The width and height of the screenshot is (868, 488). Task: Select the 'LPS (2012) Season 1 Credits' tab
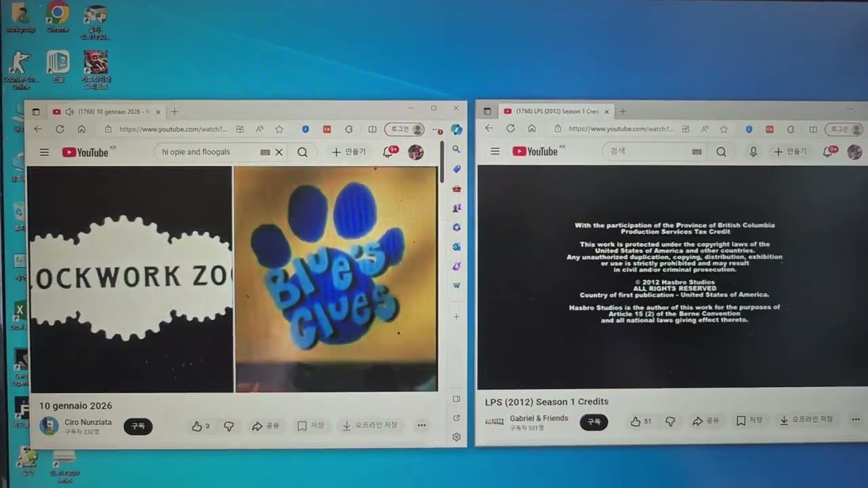pyautogui.click(x=555, y=111)
